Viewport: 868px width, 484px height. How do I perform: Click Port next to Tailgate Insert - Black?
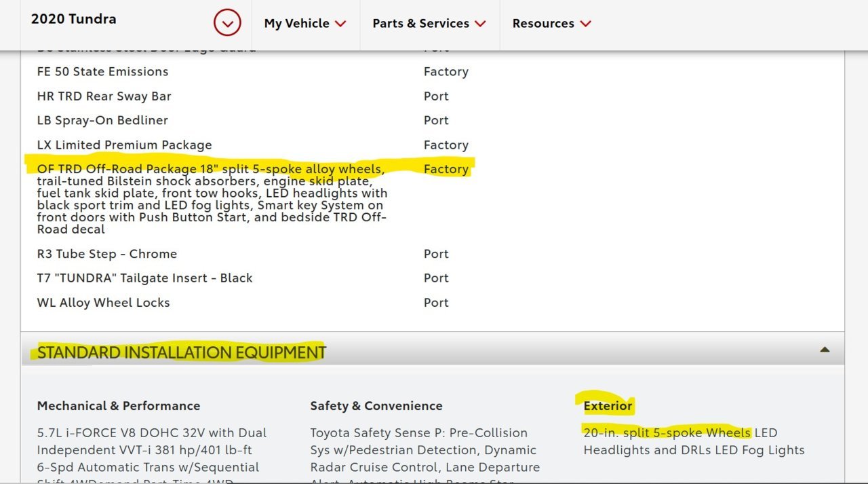(436, 278)
